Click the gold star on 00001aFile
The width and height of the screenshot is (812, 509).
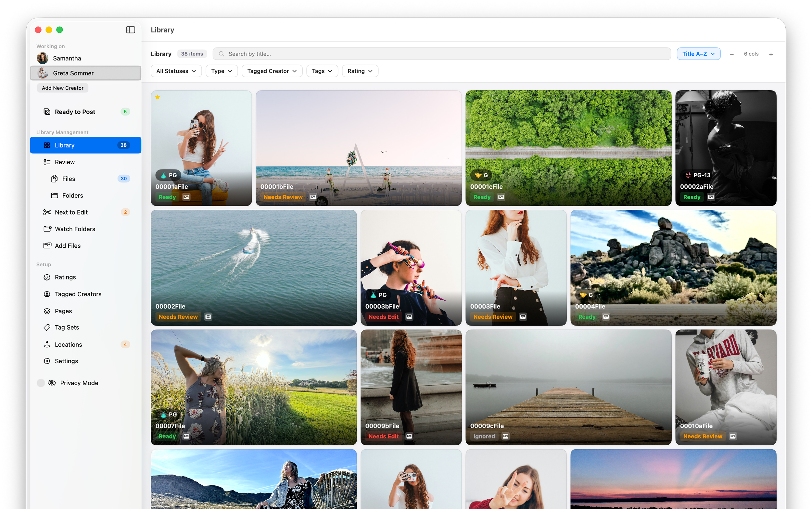157,97
